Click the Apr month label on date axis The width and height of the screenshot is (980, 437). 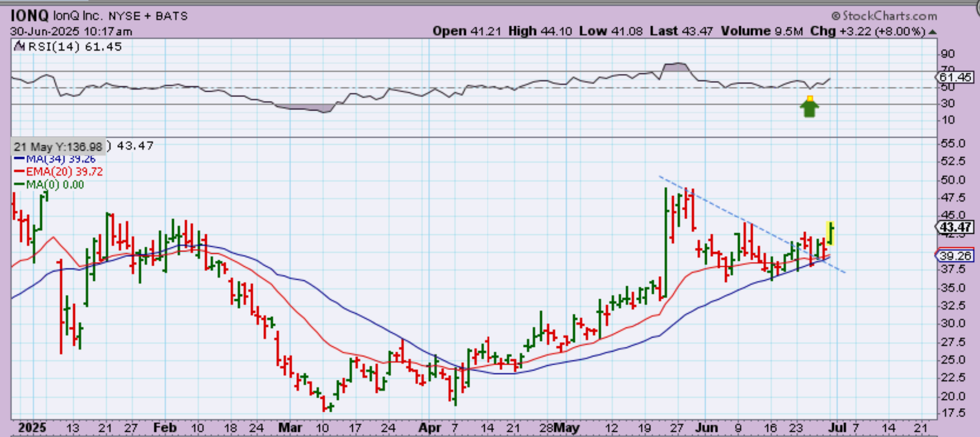pyautogui.click(x=430, y=428)
